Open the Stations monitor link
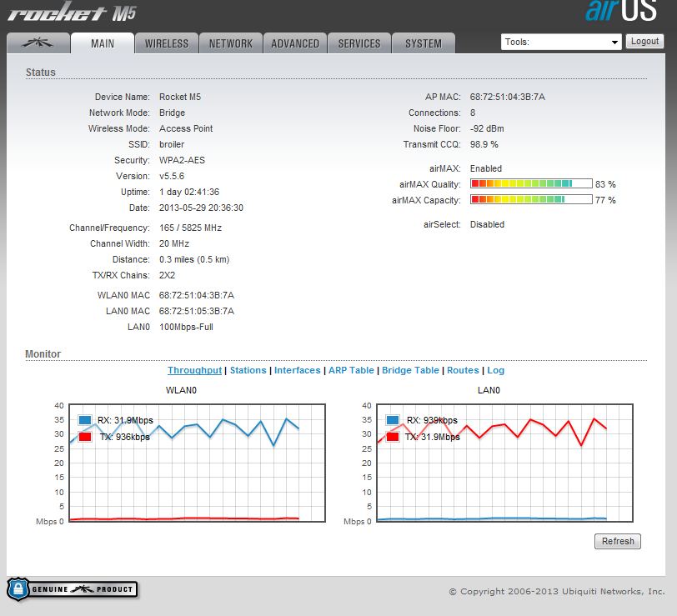Image resolution: width=677 pixels, height=616 pixels. click(248, 370)
